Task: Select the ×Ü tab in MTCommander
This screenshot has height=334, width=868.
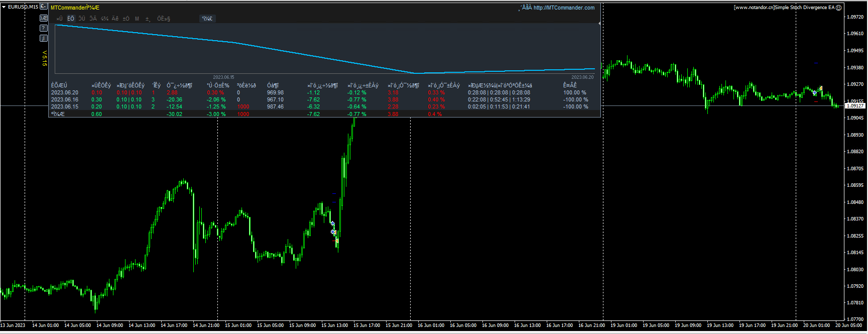Action: pyautogui.click(x=59, y=19)
